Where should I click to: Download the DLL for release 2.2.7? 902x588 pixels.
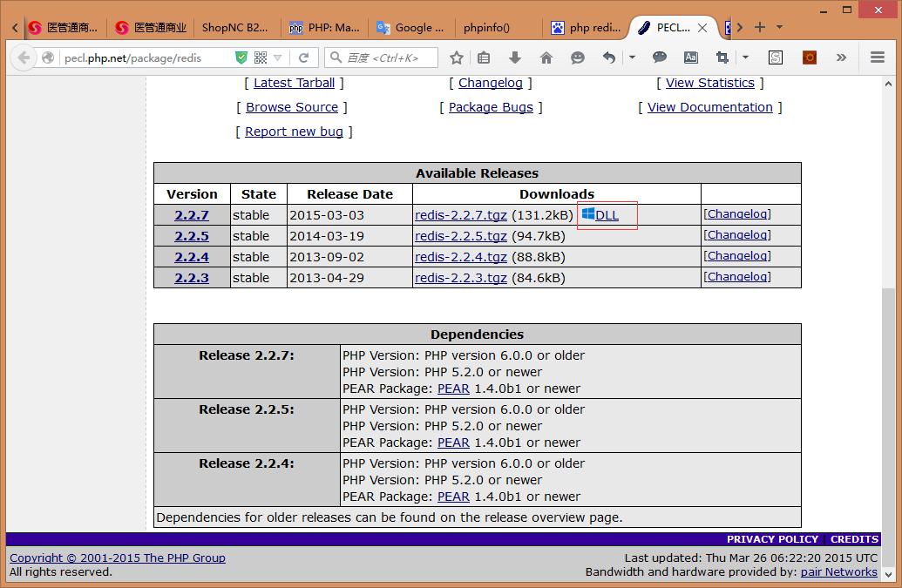tap(607, 215)
